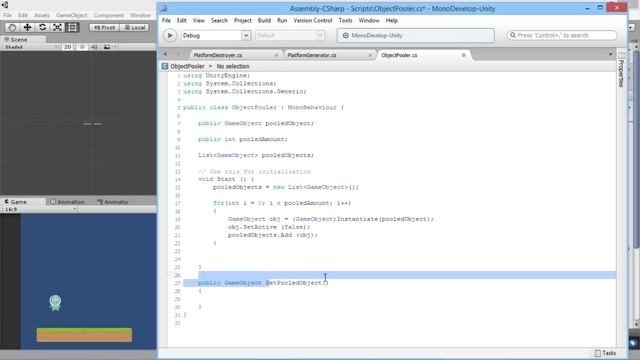The height and width of the screenshot is (360, 640).
Task: Click the 'GetPooledObject' method name in code
Action: (293, 283)
